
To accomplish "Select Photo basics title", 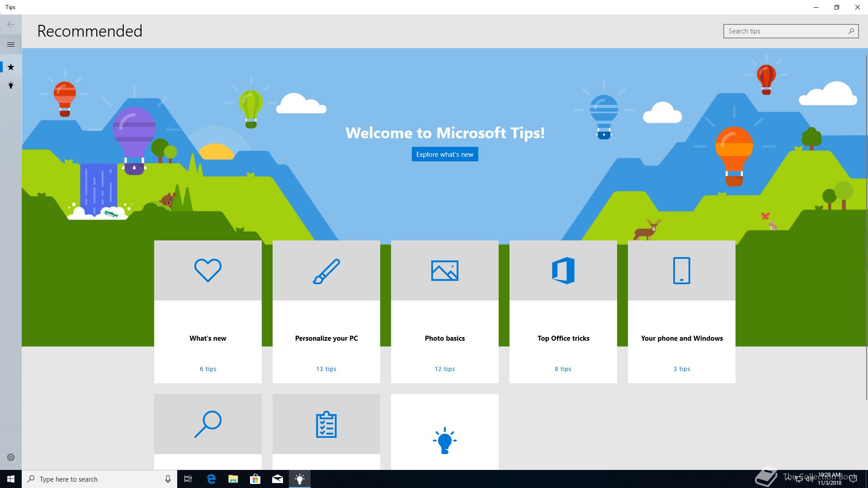I will point(445,338).
